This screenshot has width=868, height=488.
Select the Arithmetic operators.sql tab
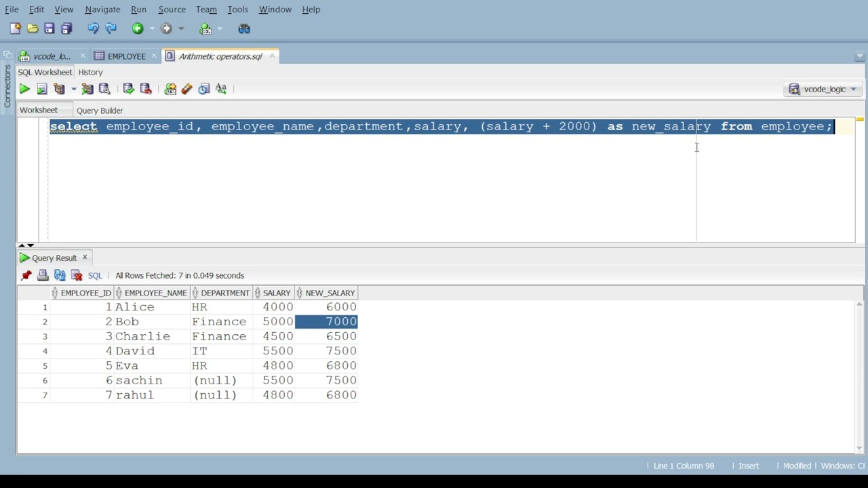[x=220, y=56]
